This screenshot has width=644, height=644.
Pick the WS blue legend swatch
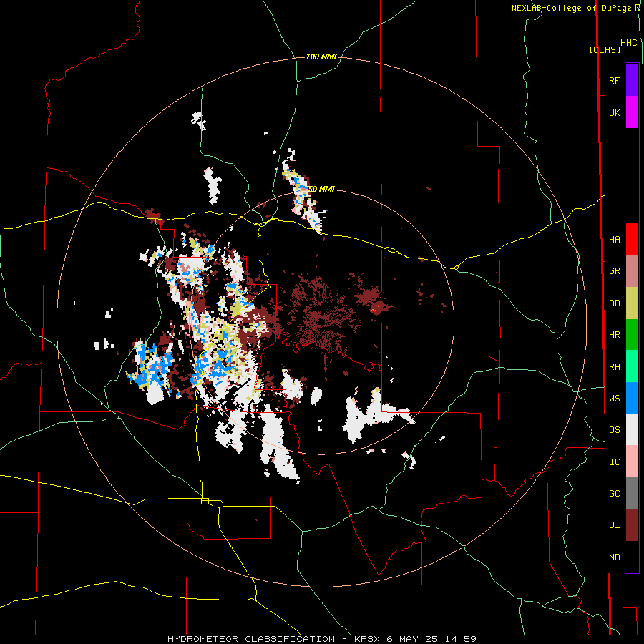[632, 398]
